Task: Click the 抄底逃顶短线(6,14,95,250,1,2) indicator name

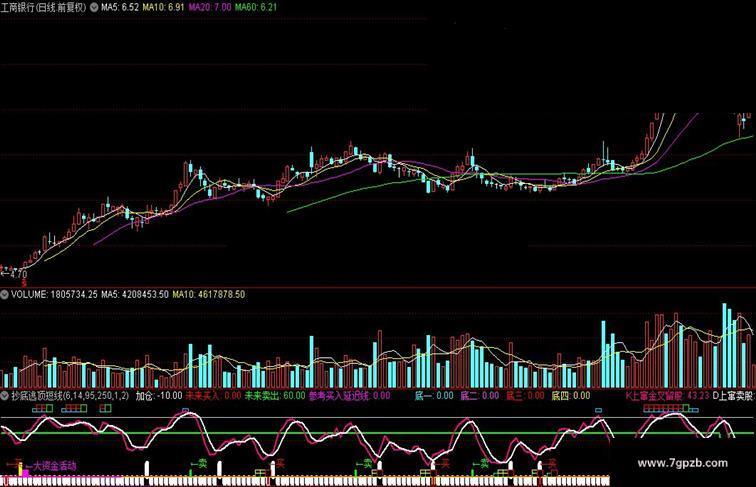Action: tap(70, 396)
